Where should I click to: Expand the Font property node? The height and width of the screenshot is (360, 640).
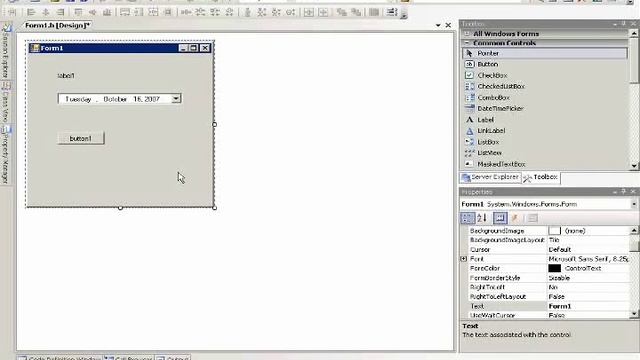pyautogui.click(x=464, y=259)
